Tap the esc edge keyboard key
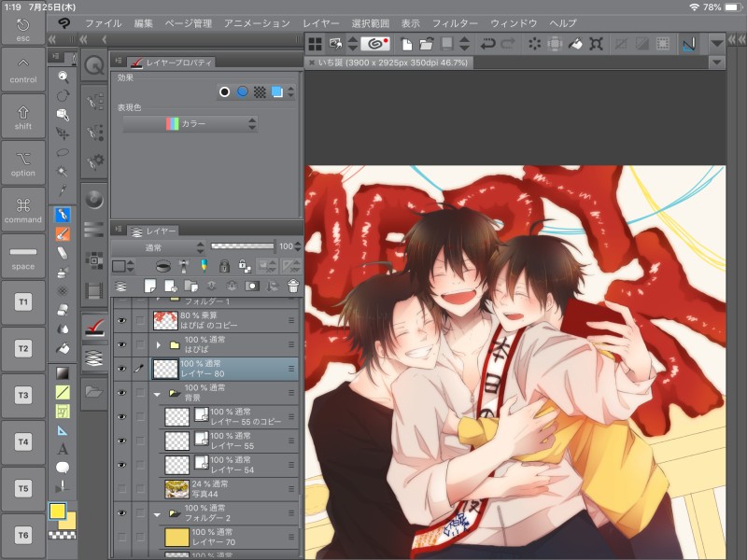The width and height of the screenshot is (747, 560). click(x=22, y=30)
